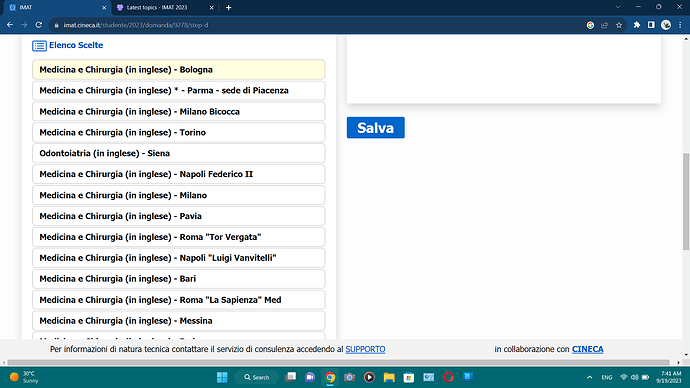This screenshot has height=388, width=690.
Task: Open the volume tray icon
Action: [x=634, y=377]
